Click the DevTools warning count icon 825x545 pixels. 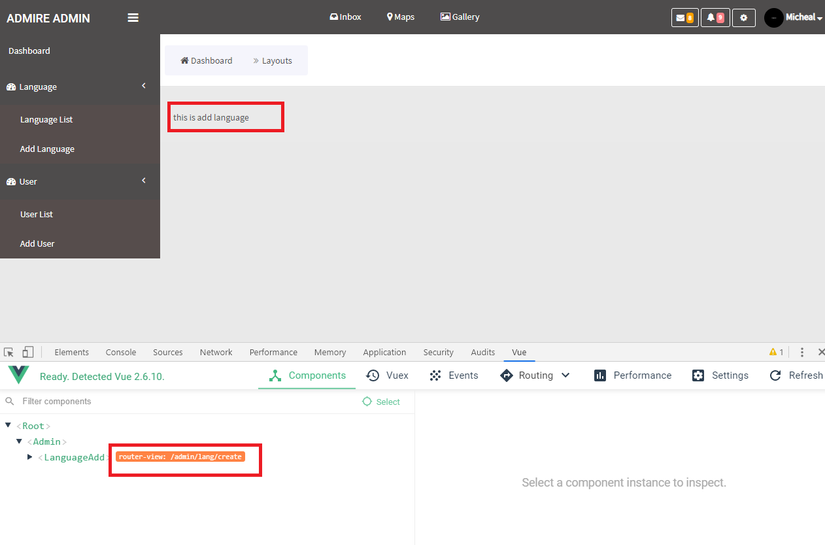point(776,352)
